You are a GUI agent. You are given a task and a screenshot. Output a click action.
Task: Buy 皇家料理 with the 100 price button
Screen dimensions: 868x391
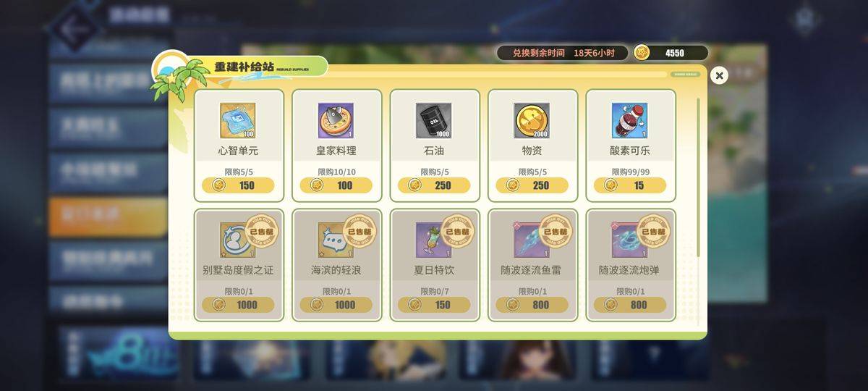pyautogui.click(x=336, y=185)
